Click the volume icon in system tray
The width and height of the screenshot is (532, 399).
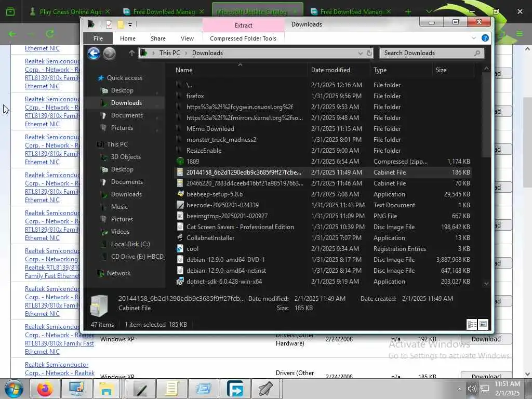[x=472, y=389]
